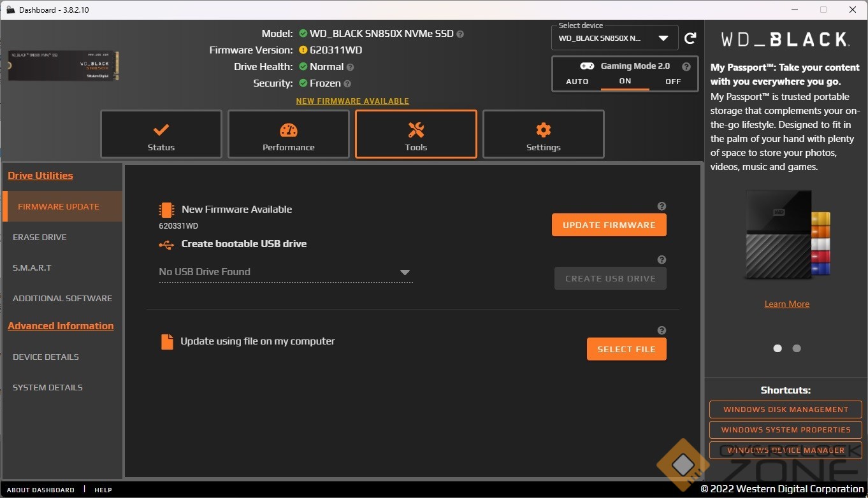Click the SELECT FILE button
Screen dimensions: 868x498
coord(626,349)
